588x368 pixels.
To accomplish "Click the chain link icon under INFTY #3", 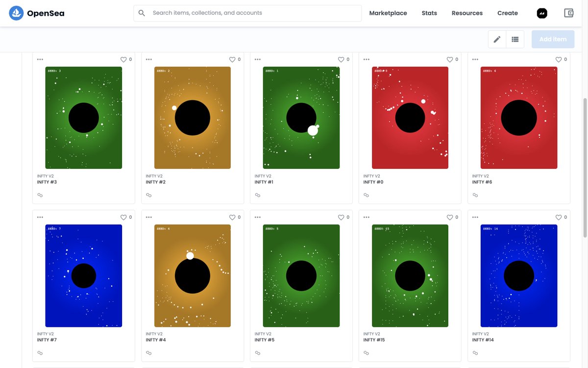I will [x=40, y=195].
